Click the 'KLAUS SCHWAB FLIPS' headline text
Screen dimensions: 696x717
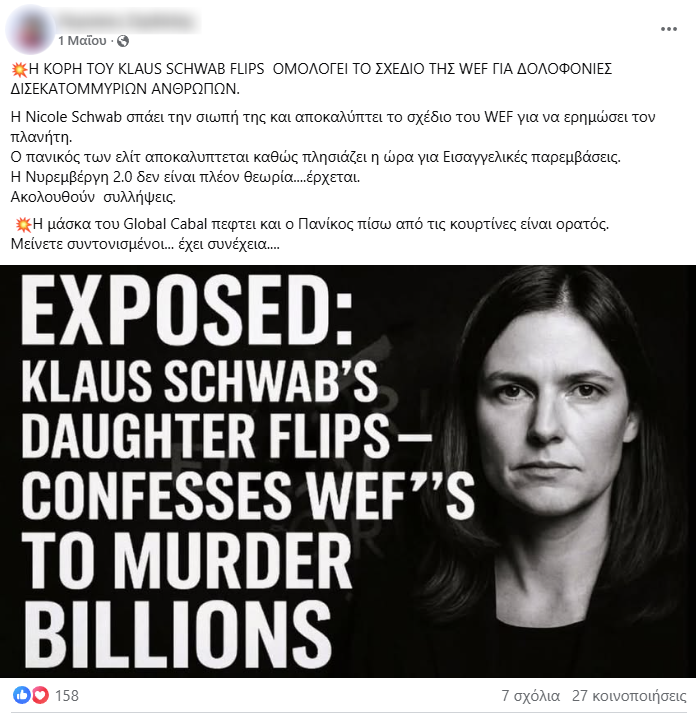pos(191,69)
